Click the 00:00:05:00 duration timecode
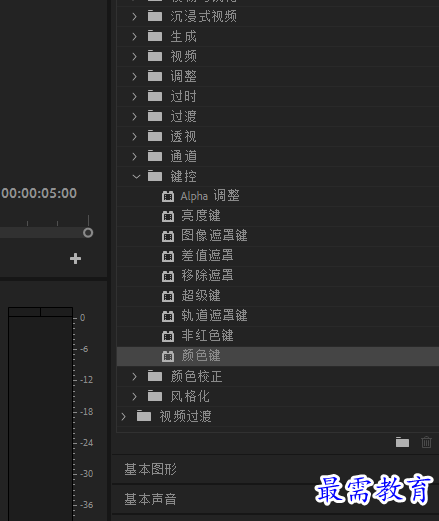The width and height of the screenshot is (439, 521). (39, 193)
